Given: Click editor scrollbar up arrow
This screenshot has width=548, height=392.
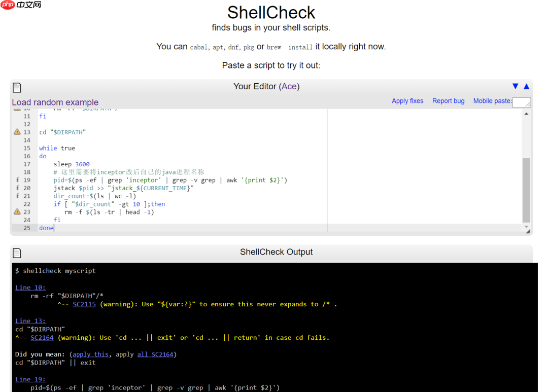Looking at the screenshot, I should [x=526, y=114].
